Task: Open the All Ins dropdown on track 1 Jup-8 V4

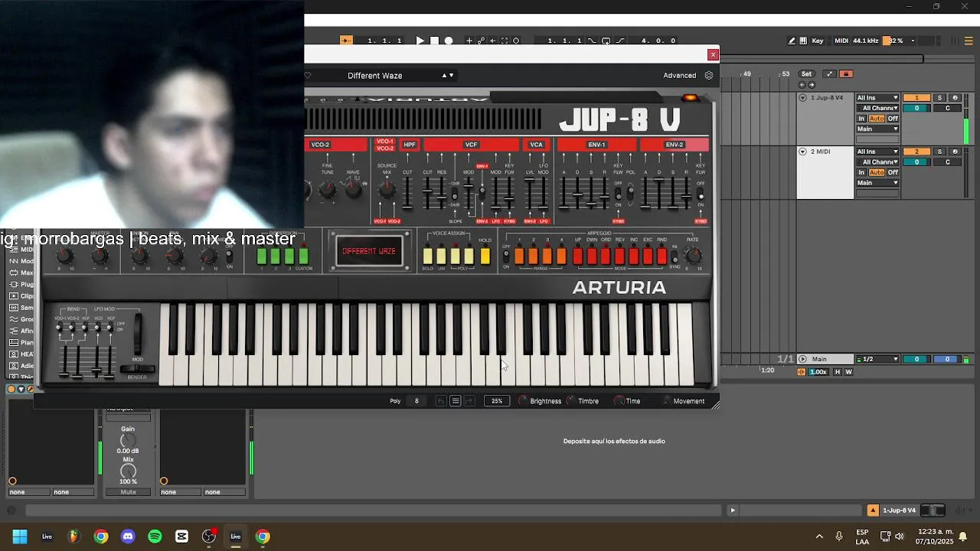Action: coord(877,98)
